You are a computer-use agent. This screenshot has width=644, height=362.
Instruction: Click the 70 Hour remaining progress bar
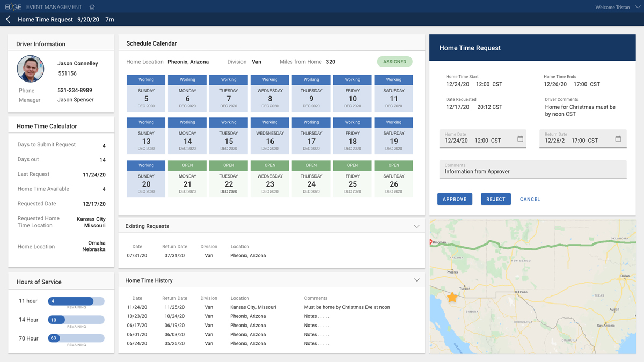click(76, 338)
